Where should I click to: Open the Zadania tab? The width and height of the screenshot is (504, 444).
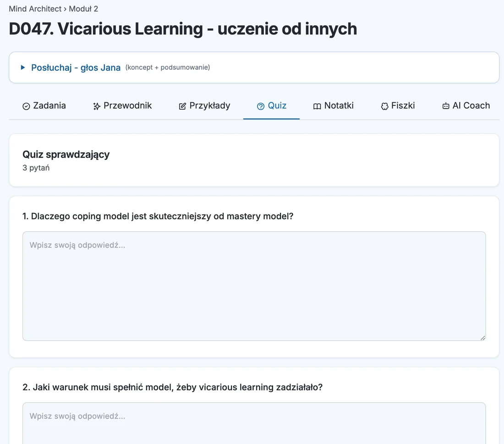pyautogui.click(x=44, y=105)
